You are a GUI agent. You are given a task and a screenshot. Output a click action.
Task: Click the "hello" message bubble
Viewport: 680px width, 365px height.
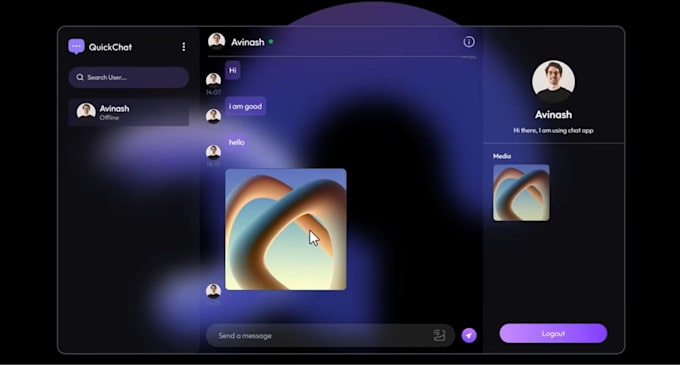(x=236, y=142)
